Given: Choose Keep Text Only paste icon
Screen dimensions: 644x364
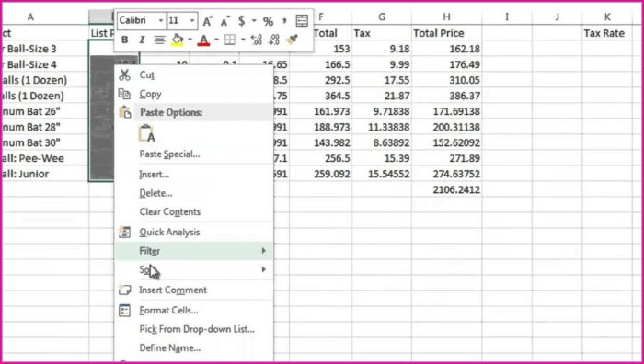Looking at the screenshot, I should (x=146, y=134).
